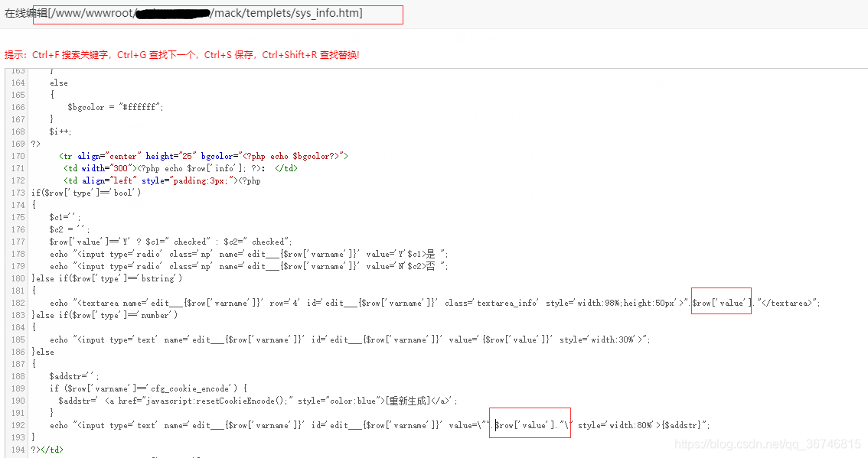The image size is (868, 458).
Task: Click line number 177 in gutter
Action: point(18,242)
